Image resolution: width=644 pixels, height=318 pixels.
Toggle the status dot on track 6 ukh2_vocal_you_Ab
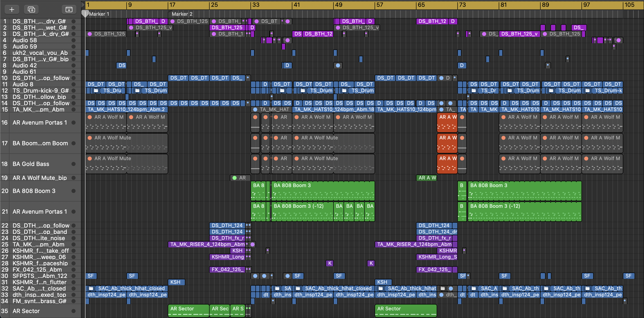click(74, 53)
